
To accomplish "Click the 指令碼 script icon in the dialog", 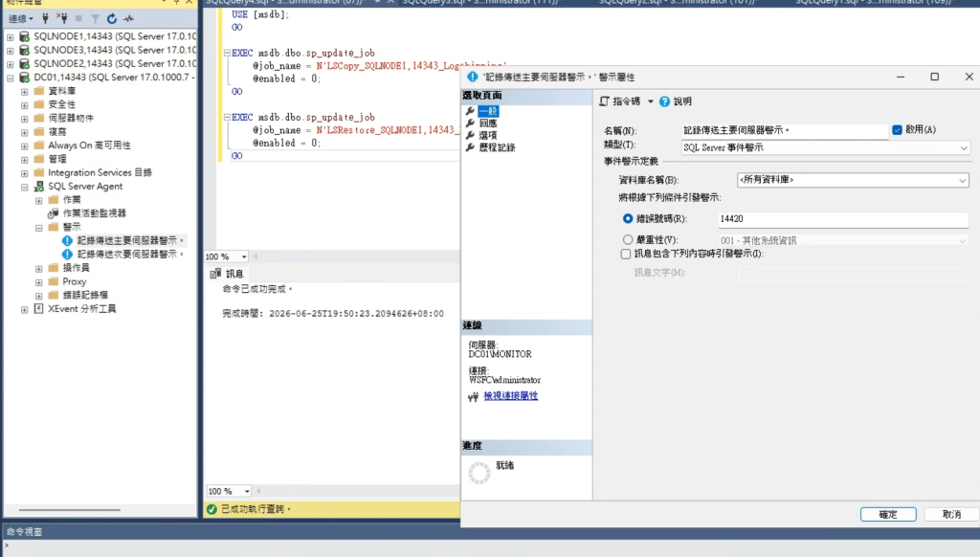I will (x=604, y=101).
